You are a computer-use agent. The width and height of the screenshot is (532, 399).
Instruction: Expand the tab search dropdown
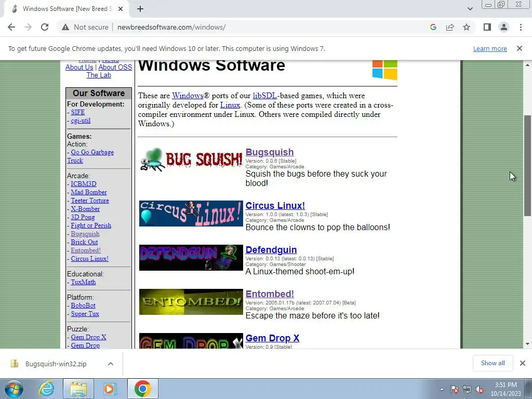tap(470, 9)
